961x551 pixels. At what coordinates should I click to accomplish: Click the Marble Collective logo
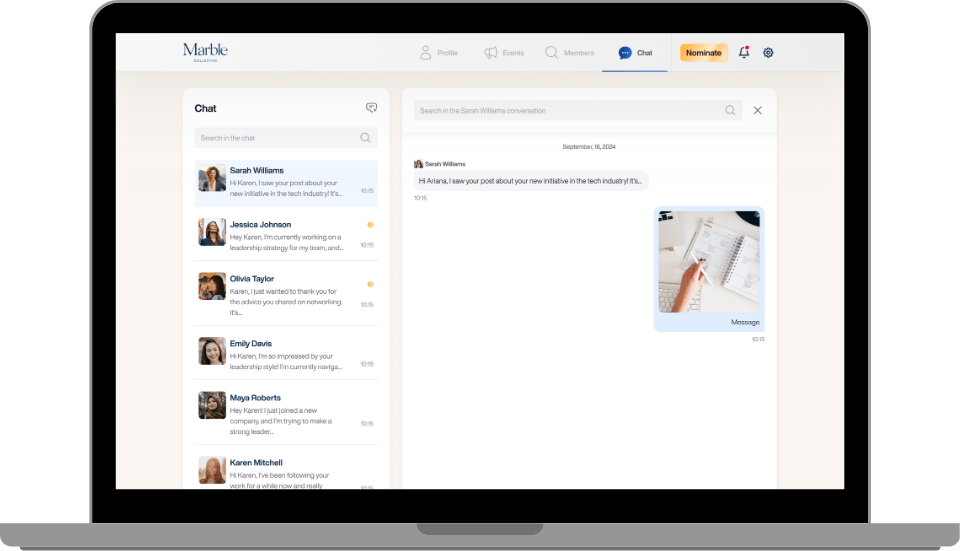(205, 51)
